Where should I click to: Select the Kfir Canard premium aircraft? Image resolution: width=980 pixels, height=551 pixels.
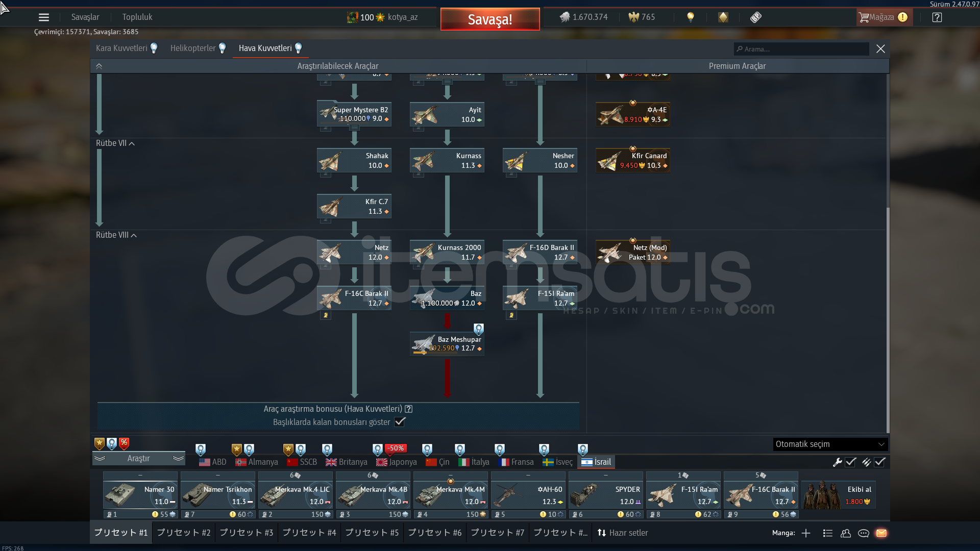pyautogui.click(x=633, y=160)
